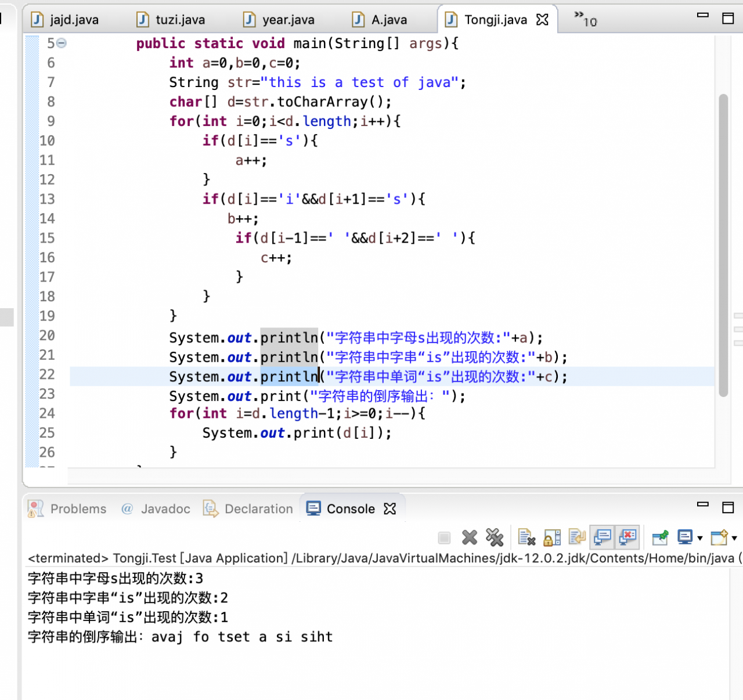The image size is (743, 700).
Task: Click the println on line 20
Action: coord(289,338)
